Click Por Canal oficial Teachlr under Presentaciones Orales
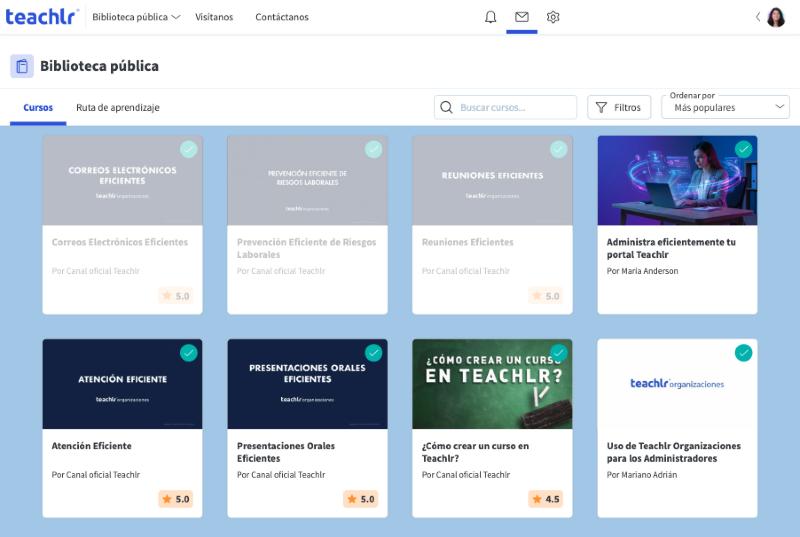Image resolution: width=800 pixels, height=537 pixels. (x=281, y=475)
